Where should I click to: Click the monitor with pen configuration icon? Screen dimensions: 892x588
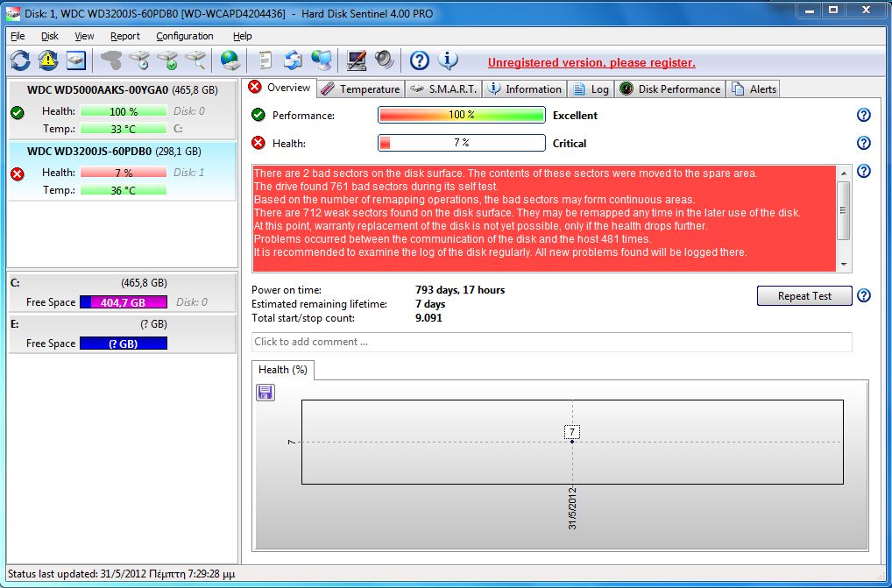click(356, 60)
